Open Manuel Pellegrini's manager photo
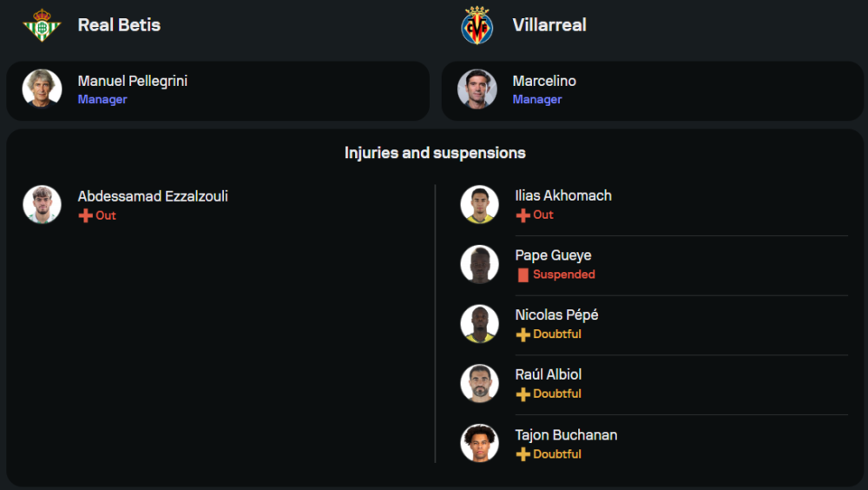This screenshot has width=868, height=490. click(42, 89)
